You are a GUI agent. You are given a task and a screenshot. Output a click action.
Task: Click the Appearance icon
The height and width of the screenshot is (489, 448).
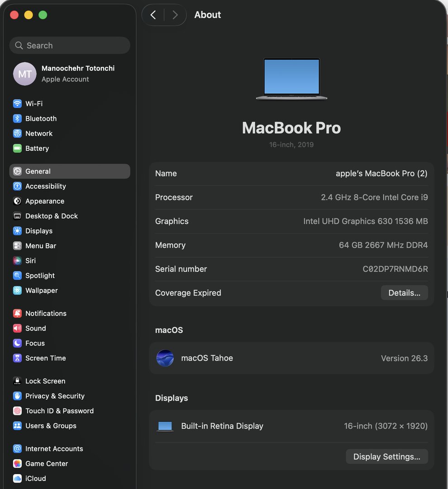point(18,201)
